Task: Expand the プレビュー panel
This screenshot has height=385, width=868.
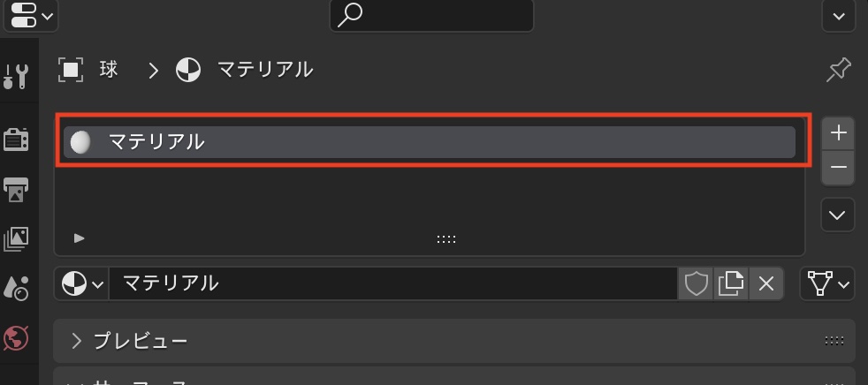Action: click(x=141, y=341)
